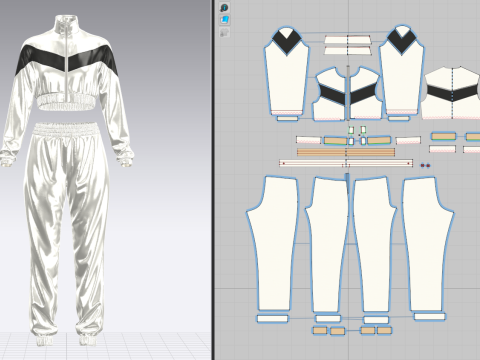Select the long tan elastic waistband strip
Viewport: 480px width, 360px height.
click(346, 152)
